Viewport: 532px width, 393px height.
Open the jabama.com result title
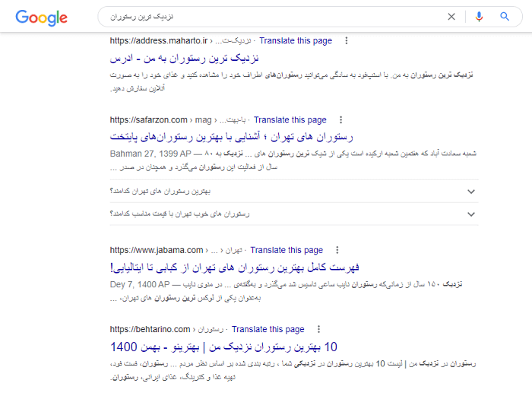coord(234,268)
